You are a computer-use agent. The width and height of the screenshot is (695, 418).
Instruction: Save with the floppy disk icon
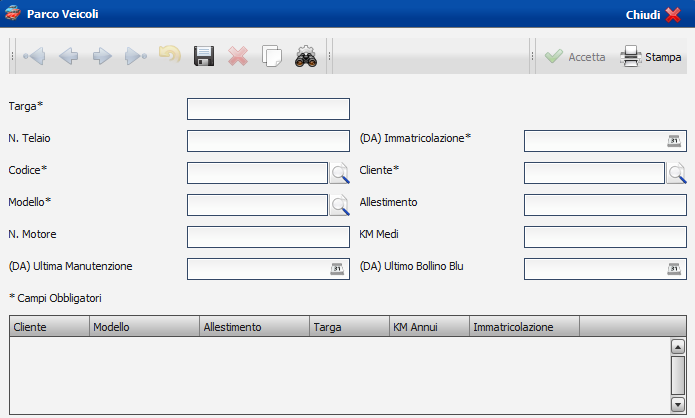click(204, 57)
